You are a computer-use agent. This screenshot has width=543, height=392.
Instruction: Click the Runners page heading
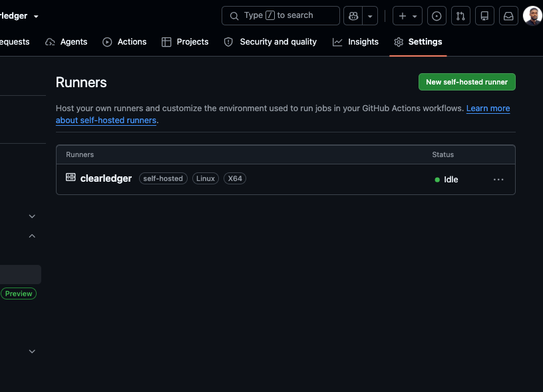click(81, 83)
